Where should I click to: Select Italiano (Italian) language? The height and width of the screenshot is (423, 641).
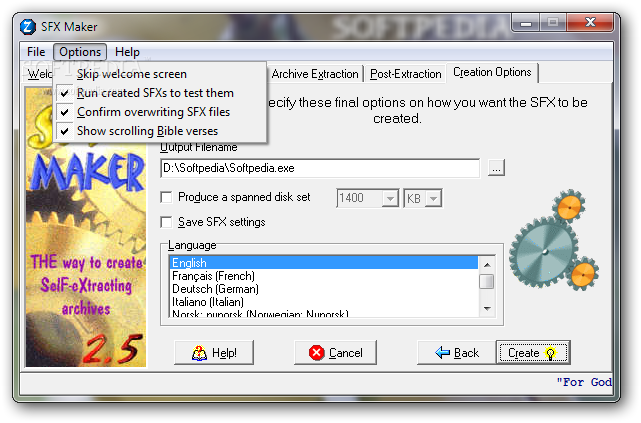[323, 302]
